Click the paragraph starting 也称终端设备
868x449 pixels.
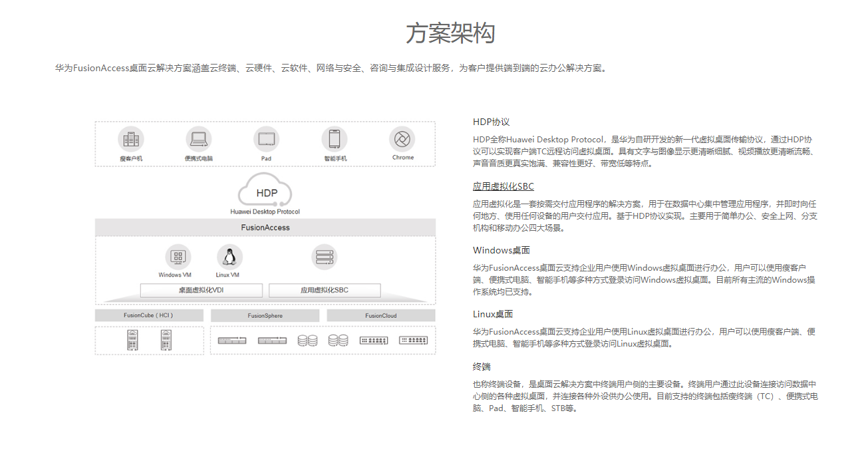[645, 396]
